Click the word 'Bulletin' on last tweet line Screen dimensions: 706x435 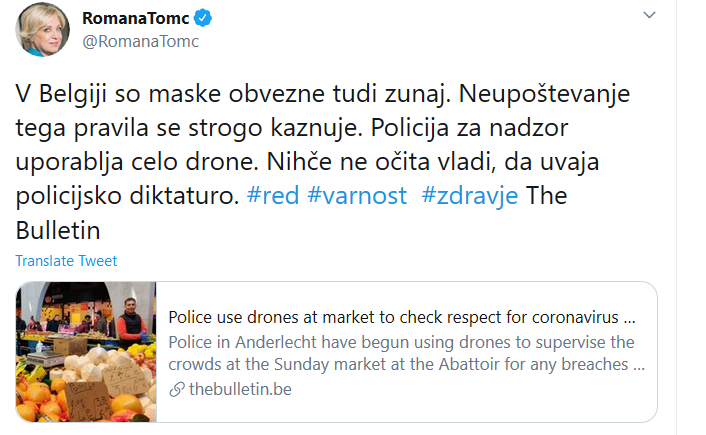coord(58,231)
